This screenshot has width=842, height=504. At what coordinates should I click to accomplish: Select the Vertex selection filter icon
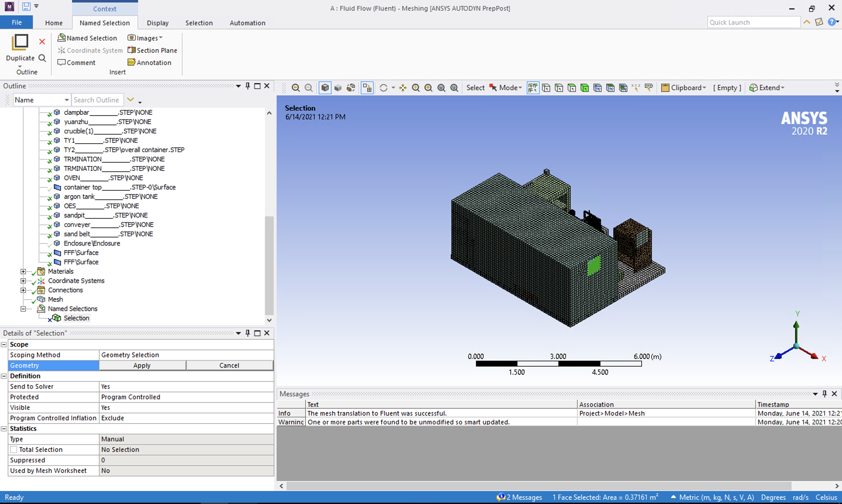click(x=546, y=88)
